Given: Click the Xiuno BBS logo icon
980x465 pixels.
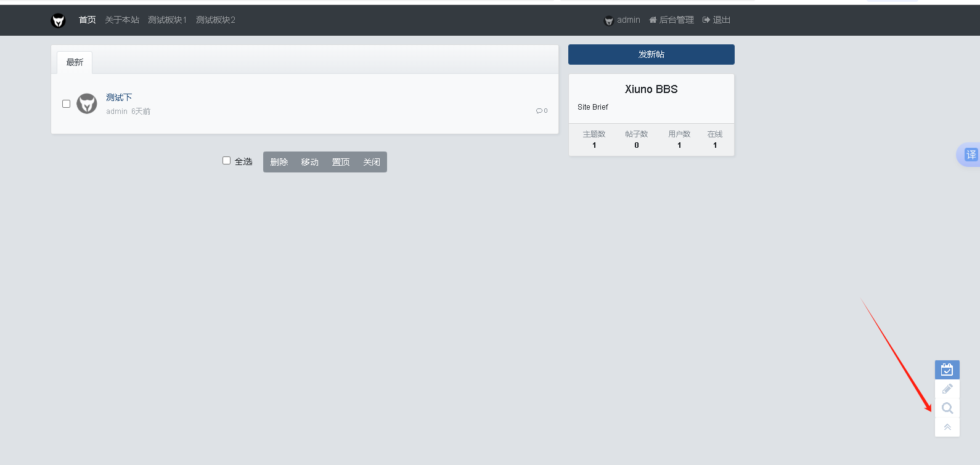Looking at the screenshot, I should click(x=58, y=20).
